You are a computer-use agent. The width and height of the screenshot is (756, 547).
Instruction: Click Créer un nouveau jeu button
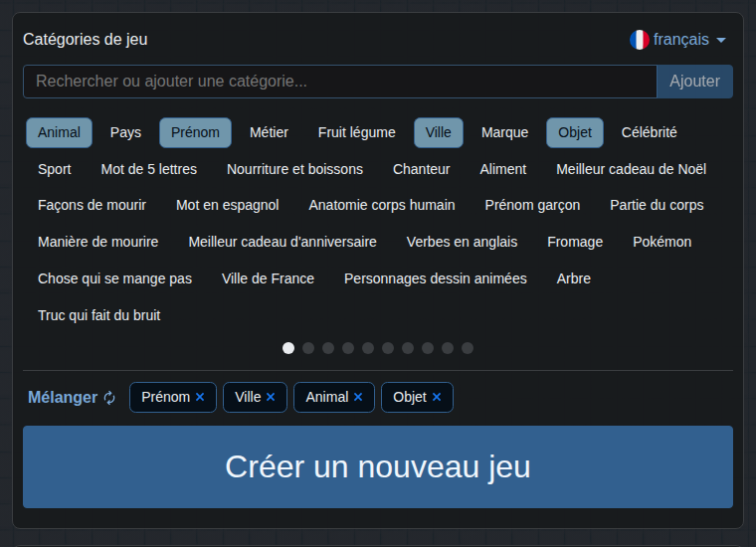378,466
